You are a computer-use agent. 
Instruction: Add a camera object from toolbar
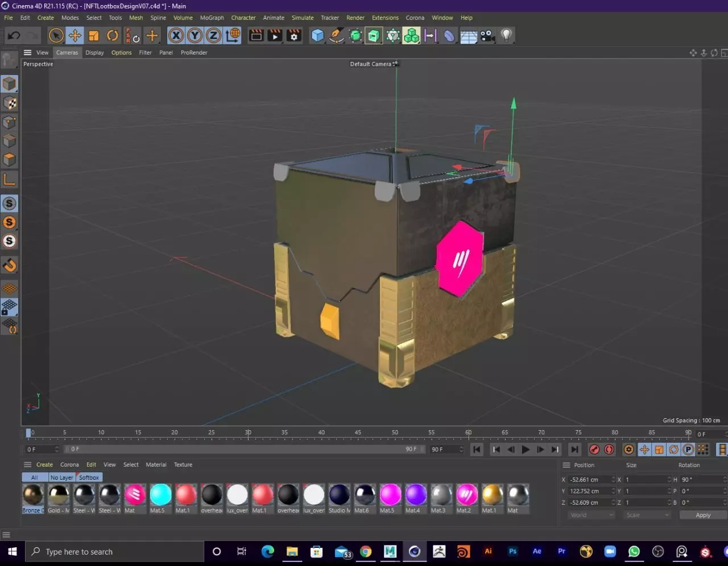pyautogui.click(x=487, y=36)
